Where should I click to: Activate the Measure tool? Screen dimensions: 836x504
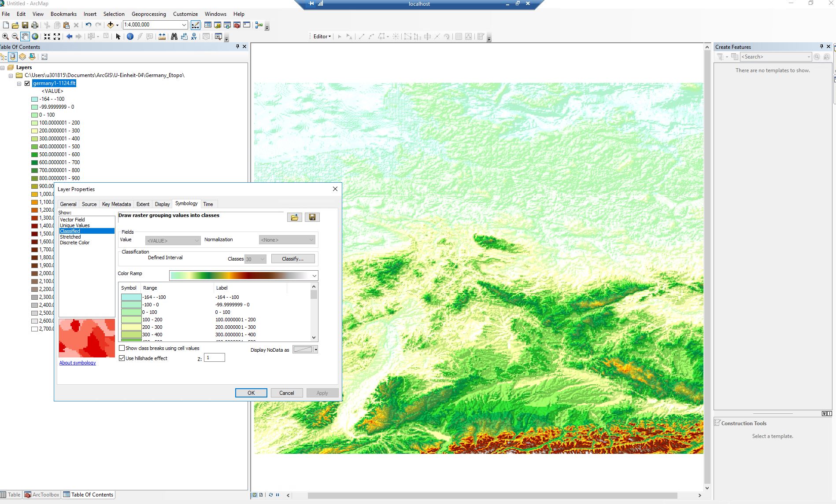coord(162,37)
